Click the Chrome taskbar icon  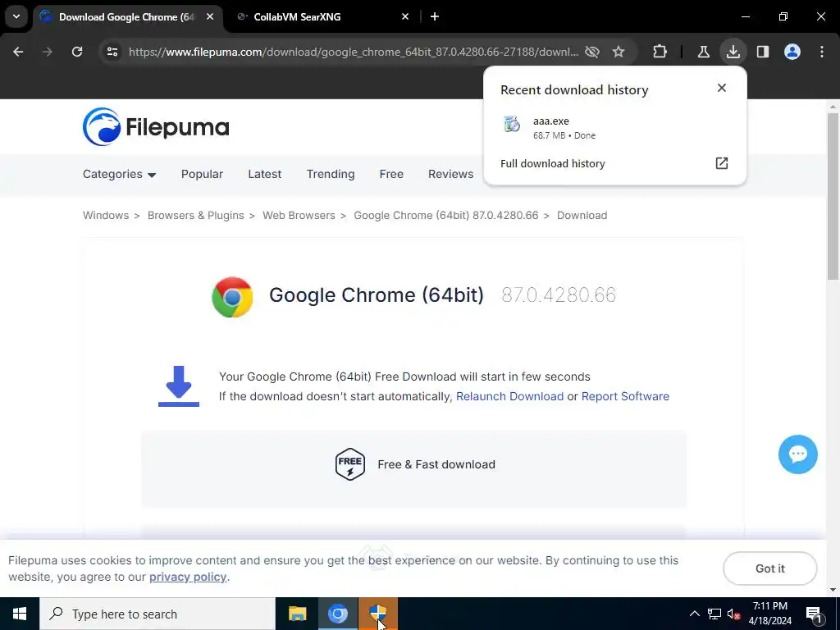tap(337, 614)
